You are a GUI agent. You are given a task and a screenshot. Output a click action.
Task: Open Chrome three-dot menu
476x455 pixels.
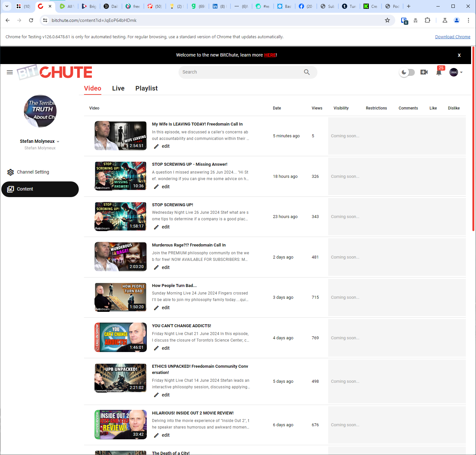(468, 20)
